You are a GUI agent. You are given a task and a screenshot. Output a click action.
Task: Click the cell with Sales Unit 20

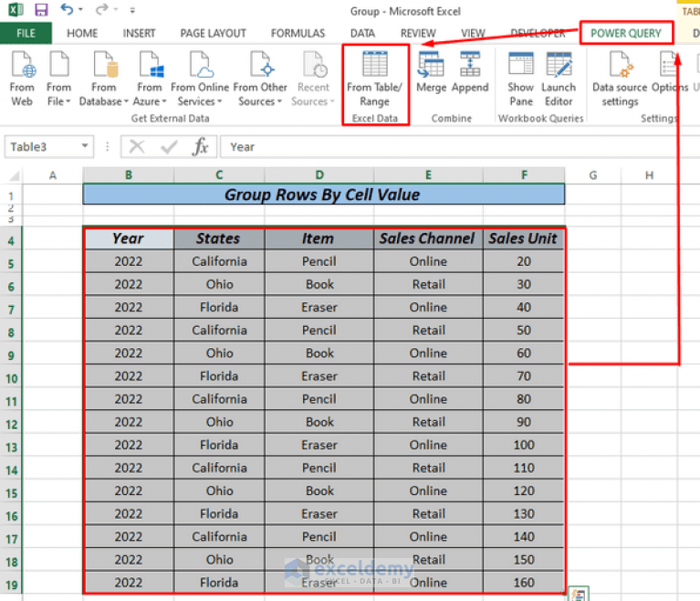(524, 261)
